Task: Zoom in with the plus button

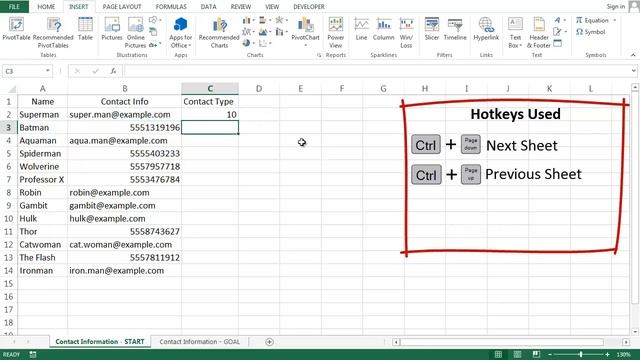Action: 607,354
